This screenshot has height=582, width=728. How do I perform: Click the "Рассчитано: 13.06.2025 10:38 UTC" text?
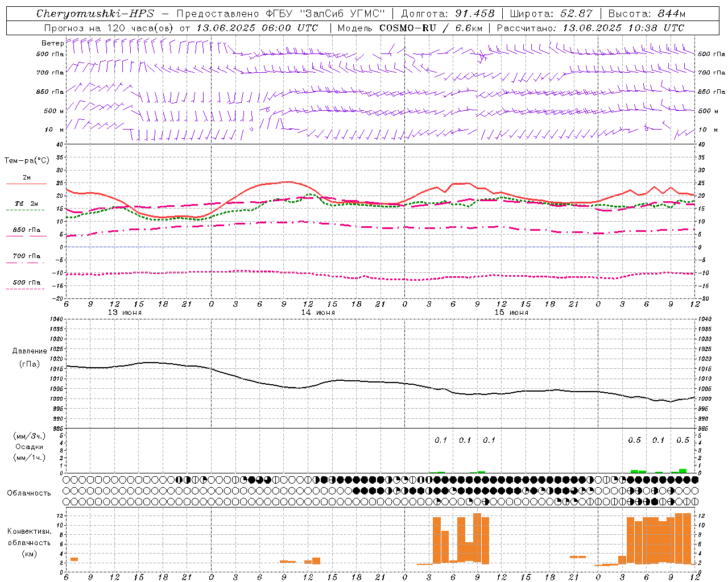[590, 28]
